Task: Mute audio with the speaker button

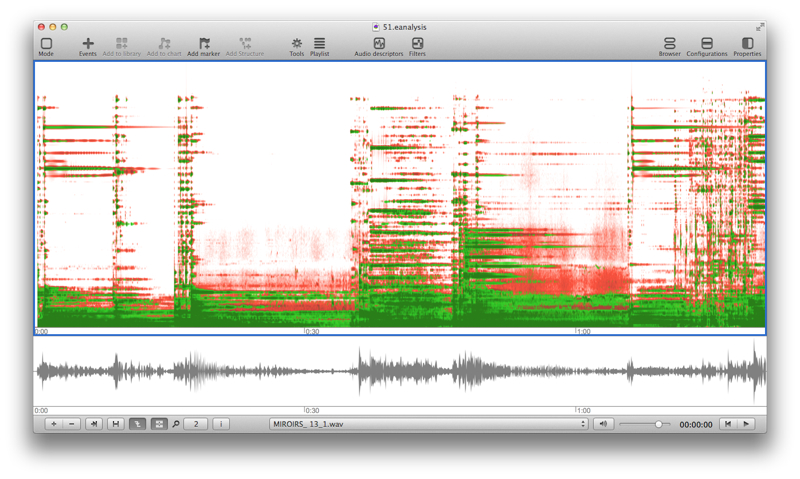Action: (x=604, y=424)
